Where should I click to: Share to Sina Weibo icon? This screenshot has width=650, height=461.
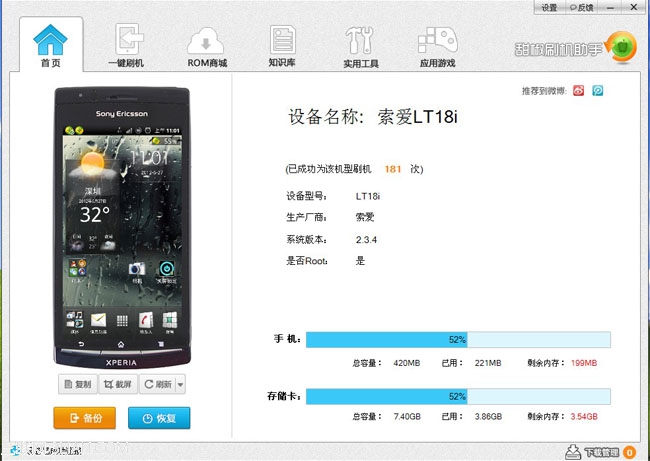[x=579, y=90]
